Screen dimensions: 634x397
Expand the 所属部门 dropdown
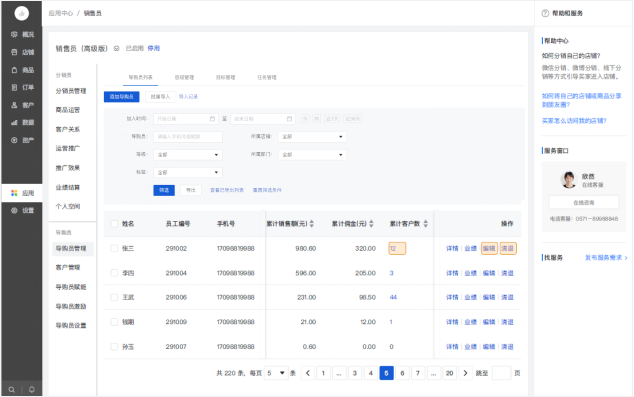[312, 154]
